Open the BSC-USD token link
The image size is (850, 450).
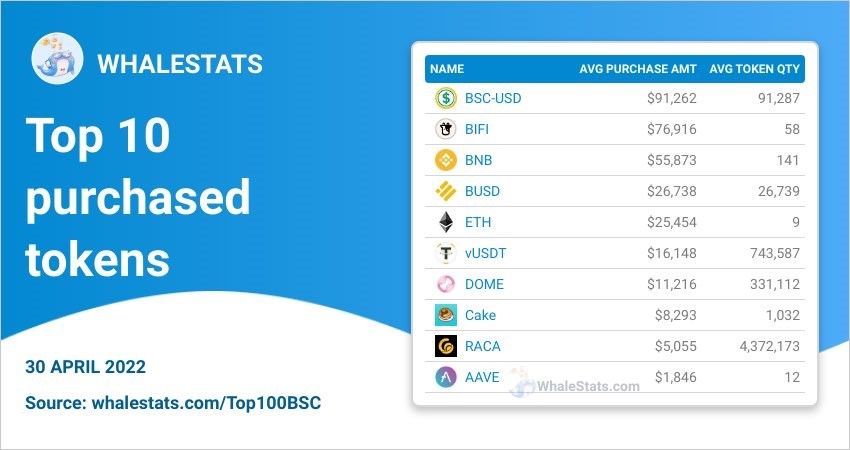[x=493, y=98]
